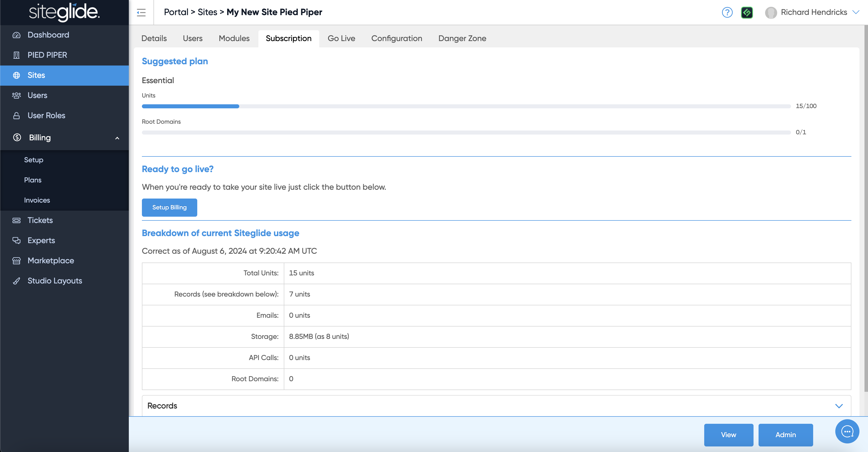This screenshot has height=452, width=868.
Task: Click the Admin button
Action: [x=785, y=435]
